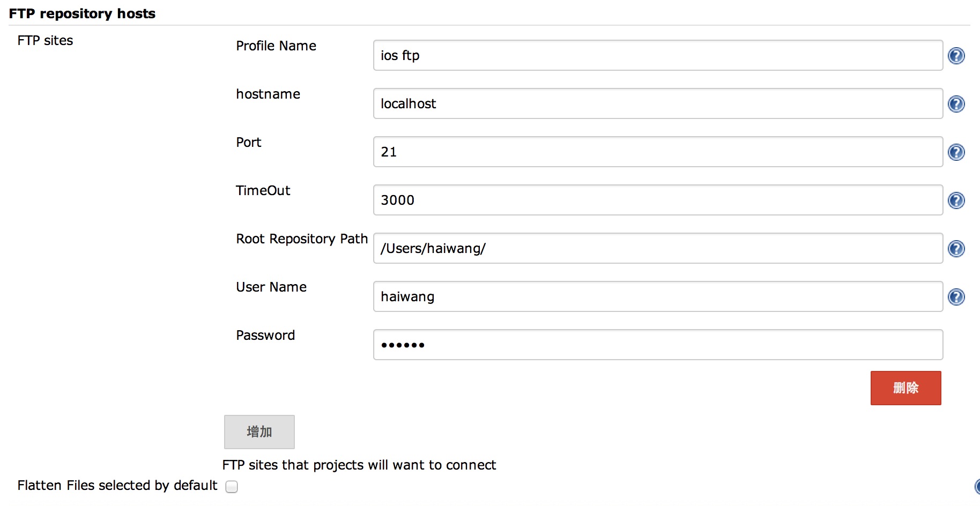The width and height of the screenshot is (980, 506).
Task: Open help icon next to TimeOut
Action: pos(956,200)
